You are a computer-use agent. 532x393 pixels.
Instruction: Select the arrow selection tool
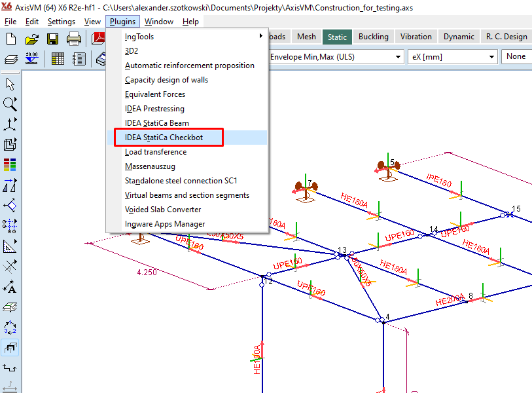pyautogui.click(x=9, y=84)
